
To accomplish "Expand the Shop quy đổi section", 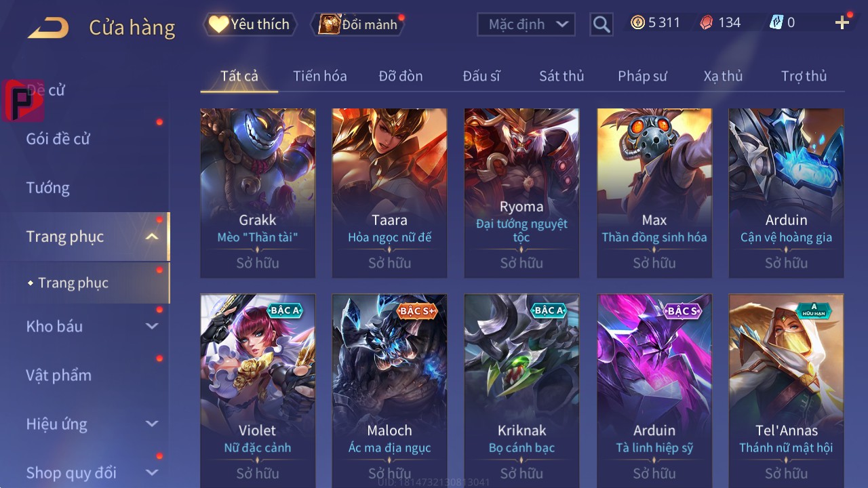I will [152, 472].
